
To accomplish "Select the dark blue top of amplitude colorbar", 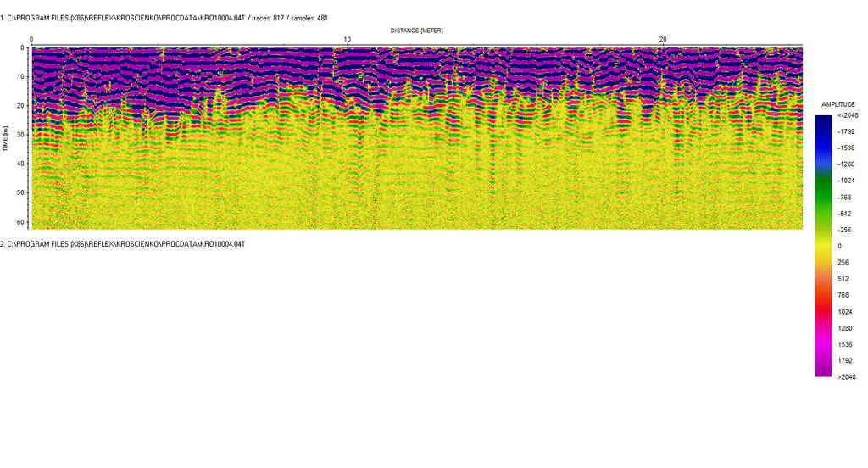I will coord(822,123).
